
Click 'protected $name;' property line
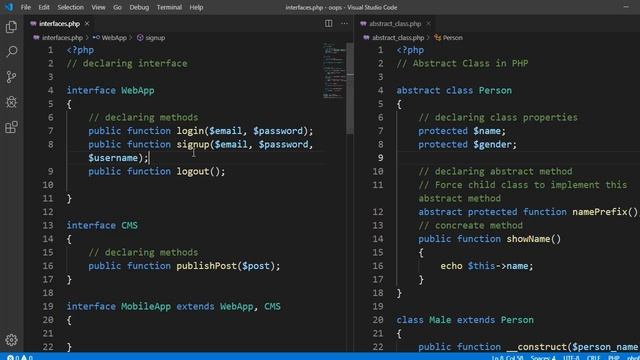tap(462, 131)
